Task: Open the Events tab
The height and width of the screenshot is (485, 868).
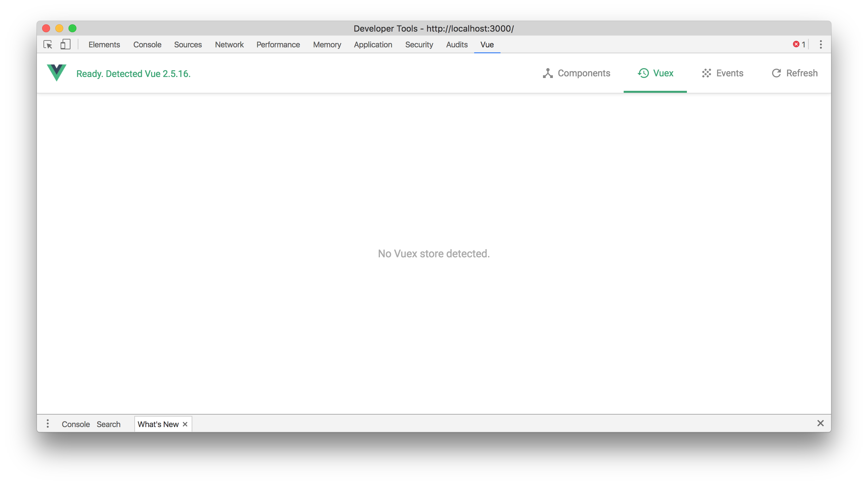Action: (x=722, y=73)
